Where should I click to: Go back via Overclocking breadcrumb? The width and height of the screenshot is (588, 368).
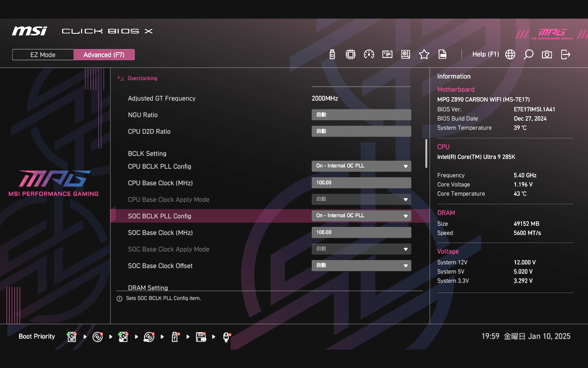142,79
